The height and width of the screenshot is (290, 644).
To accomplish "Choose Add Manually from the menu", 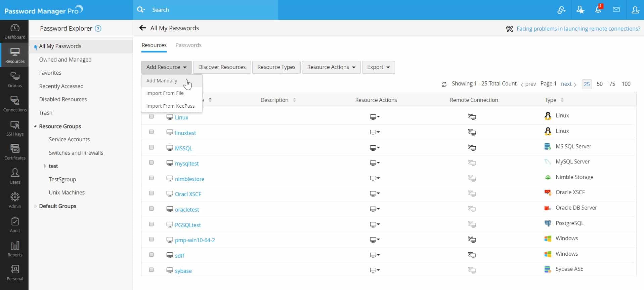I will coord(172,81).
